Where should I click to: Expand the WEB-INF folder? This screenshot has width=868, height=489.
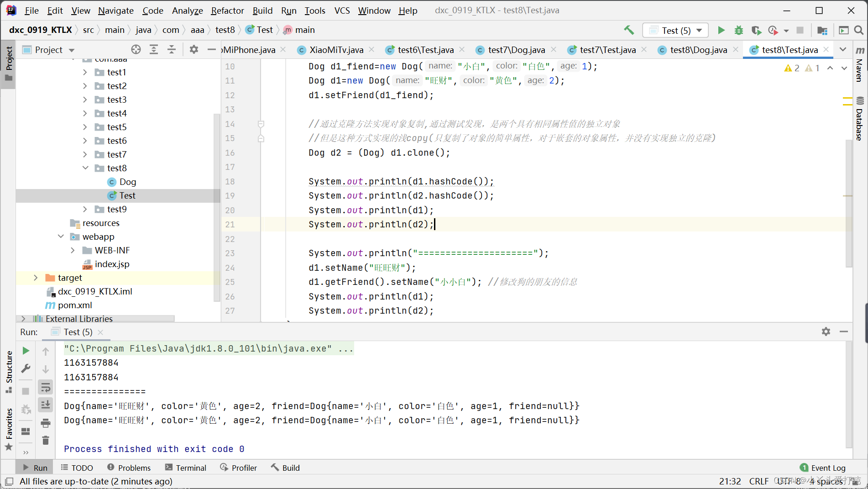click(x=73, y=250)
